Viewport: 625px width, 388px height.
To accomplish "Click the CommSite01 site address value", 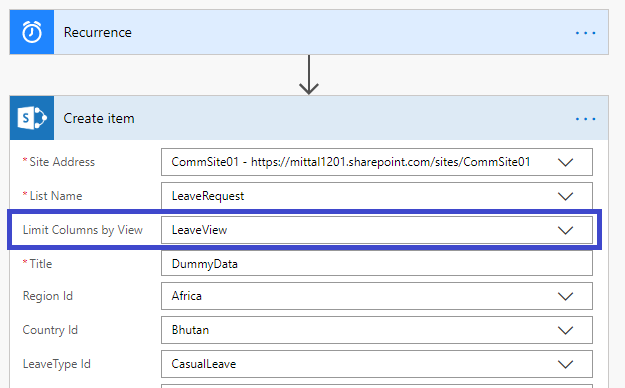I will coord(351,162).
